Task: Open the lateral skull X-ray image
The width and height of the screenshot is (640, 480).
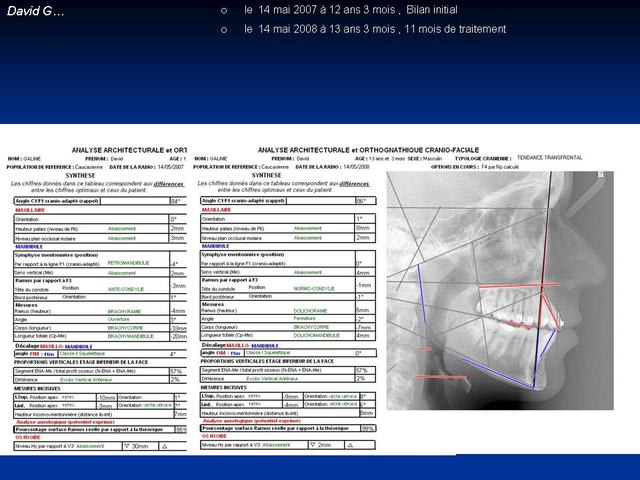Action: [510, 300]
